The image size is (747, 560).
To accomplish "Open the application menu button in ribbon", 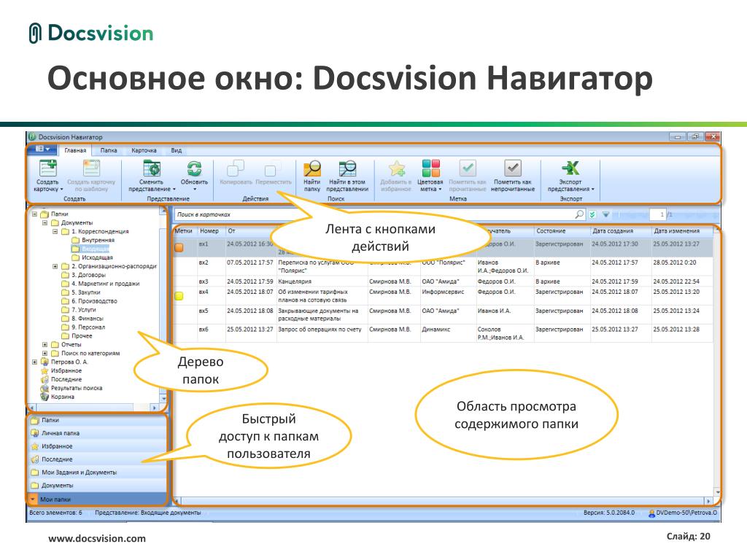I will tap(42, 149).
